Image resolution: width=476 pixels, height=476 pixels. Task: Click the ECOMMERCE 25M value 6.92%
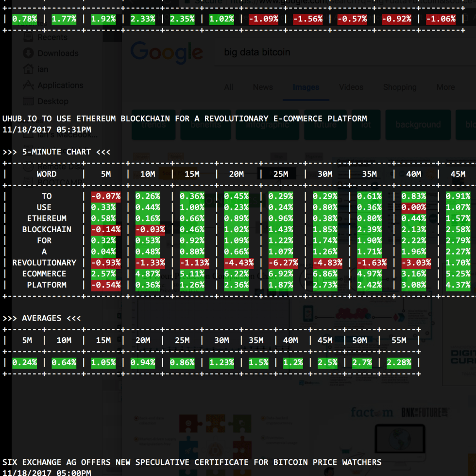click(x=281, y=273)
